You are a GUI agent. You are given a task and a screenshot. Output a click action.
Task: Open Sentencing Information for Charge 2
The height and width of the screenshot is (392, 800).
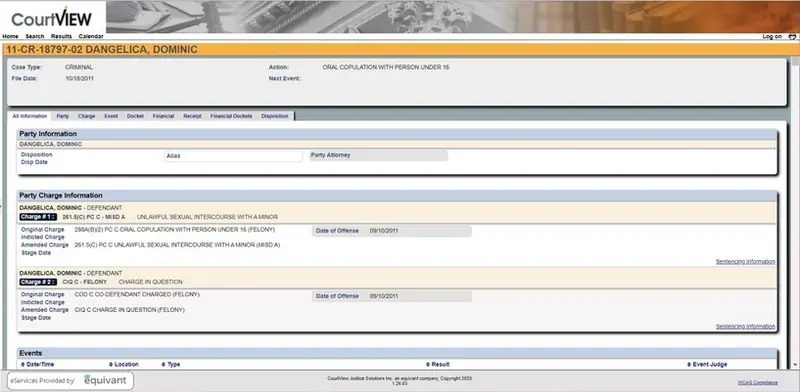click(745, 326)
